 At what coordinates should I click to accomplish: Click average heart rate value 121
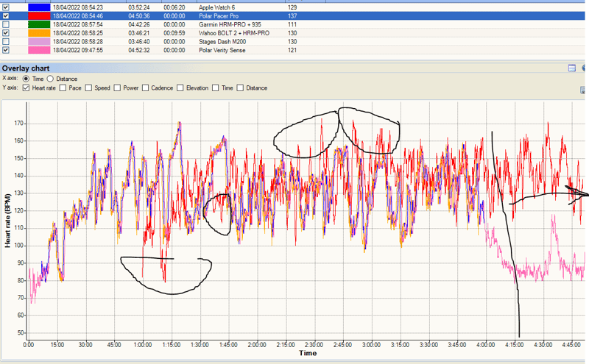292,50
